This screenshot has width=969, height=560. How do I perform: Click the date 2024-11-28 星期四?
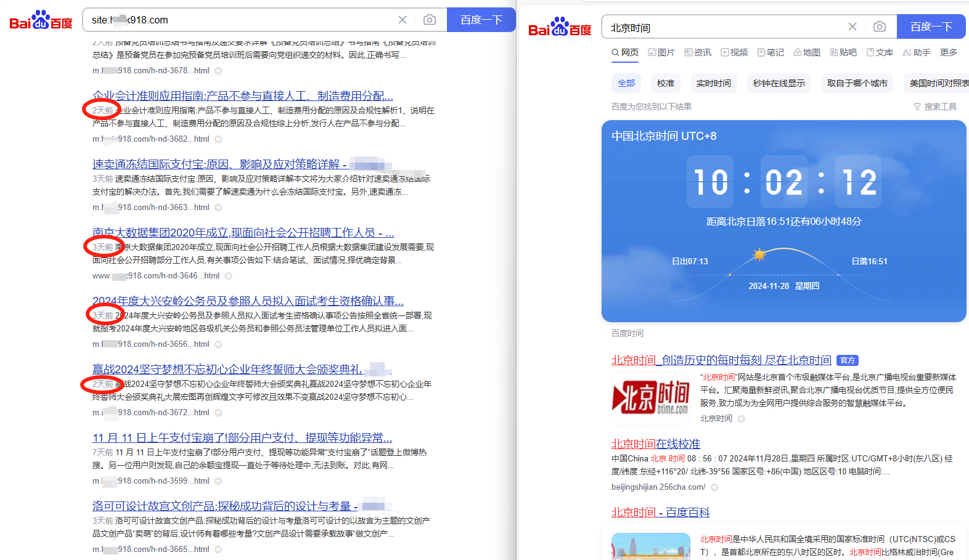[x=784, y=286]
